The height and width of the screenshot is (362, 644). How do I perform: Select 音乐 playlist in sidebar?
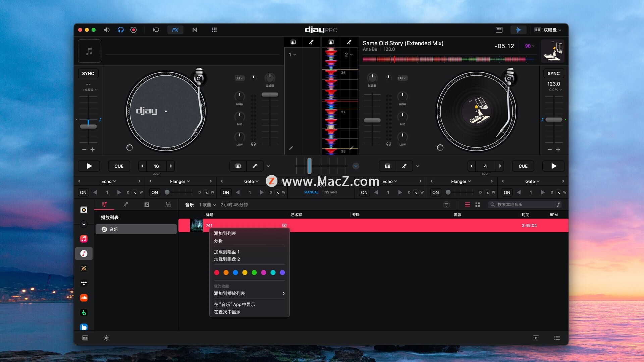pos(136,229)
